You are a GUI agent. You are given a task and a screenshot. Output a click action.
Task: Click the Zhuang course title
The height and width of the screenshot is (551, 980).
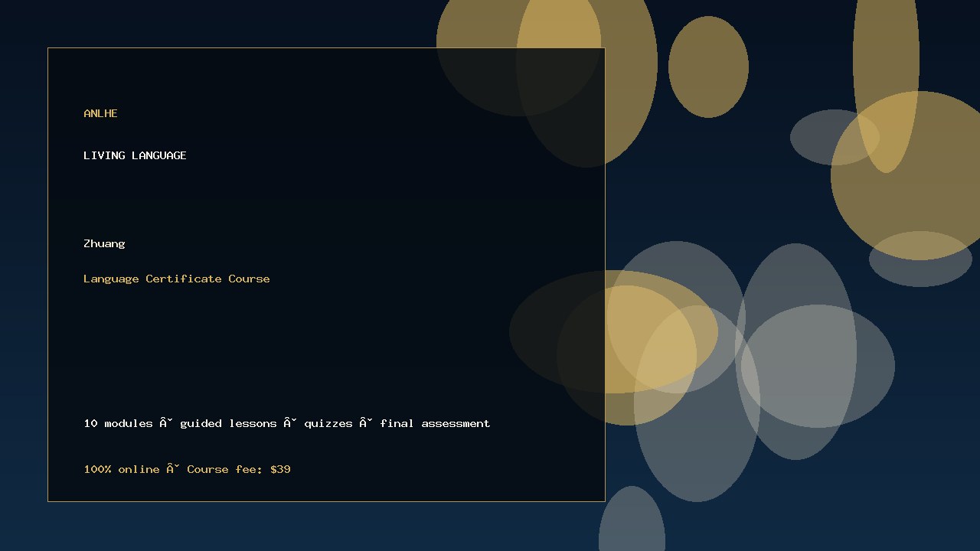[x=104, y=243]
